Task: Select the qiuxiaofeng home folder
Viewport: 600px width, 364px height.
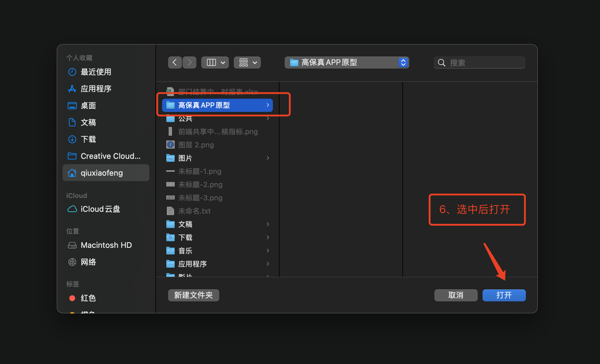Action: (102, 173)
